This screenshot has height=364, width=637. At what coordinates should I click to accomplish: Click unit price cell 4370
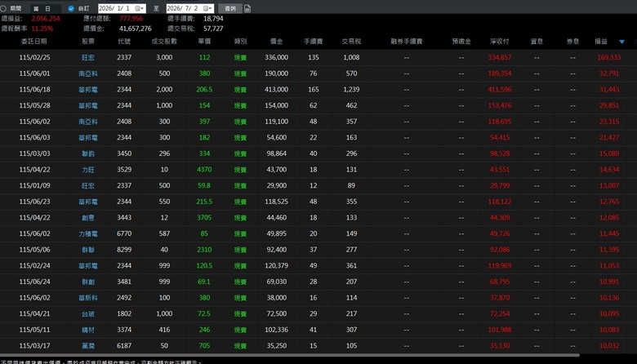coord(204,170)
